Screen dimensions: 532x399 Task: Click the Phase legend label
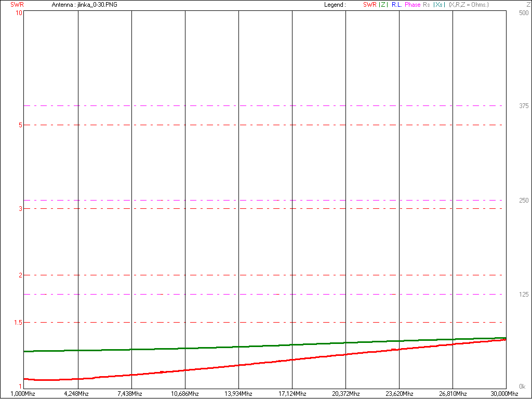pyautogui.click(x=412, y=5)
